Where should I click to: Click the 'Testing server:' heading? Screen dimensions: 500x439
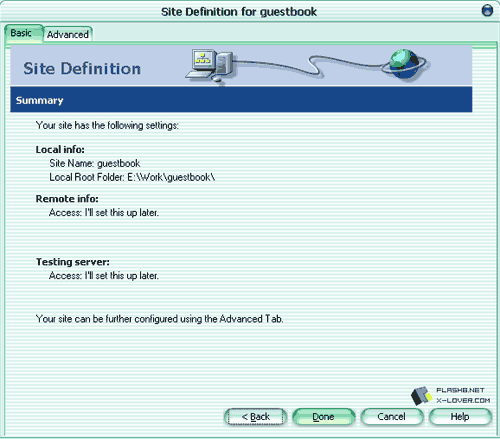[x=73, y=262]
